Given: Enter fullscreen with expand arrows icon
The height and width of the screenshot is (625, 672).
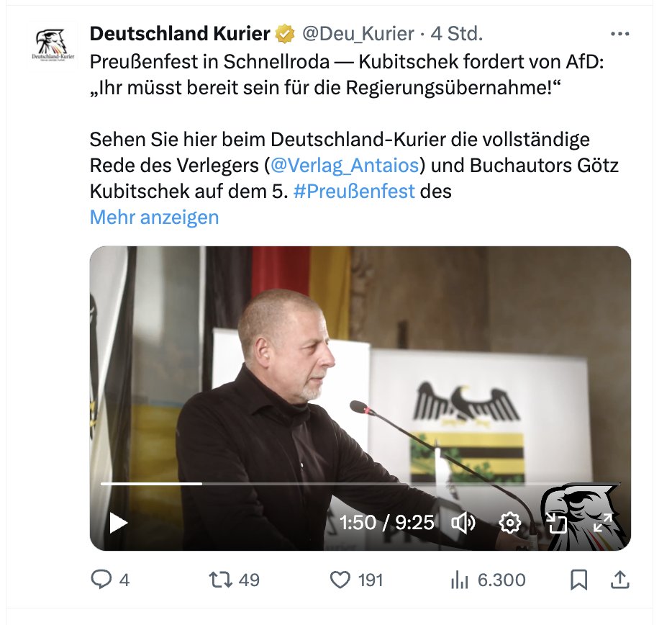Looking at the screenshot, I should tap(603, 523).
